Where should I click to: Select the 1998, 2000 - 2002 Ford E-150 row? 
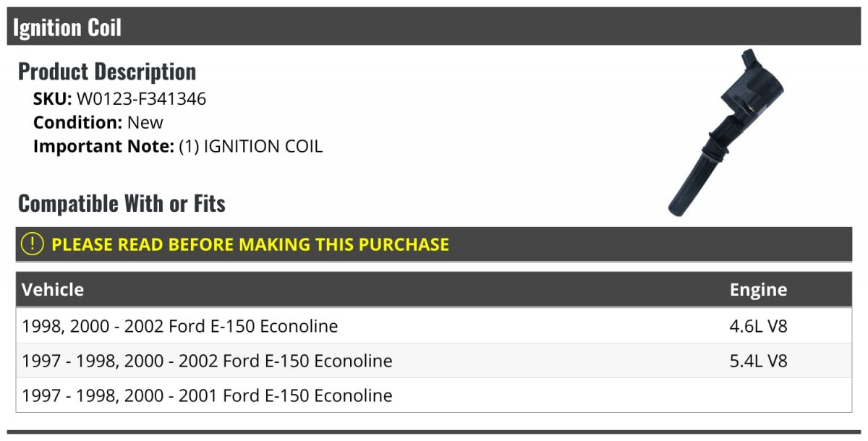pyautogui.click(x=180, y=326)
